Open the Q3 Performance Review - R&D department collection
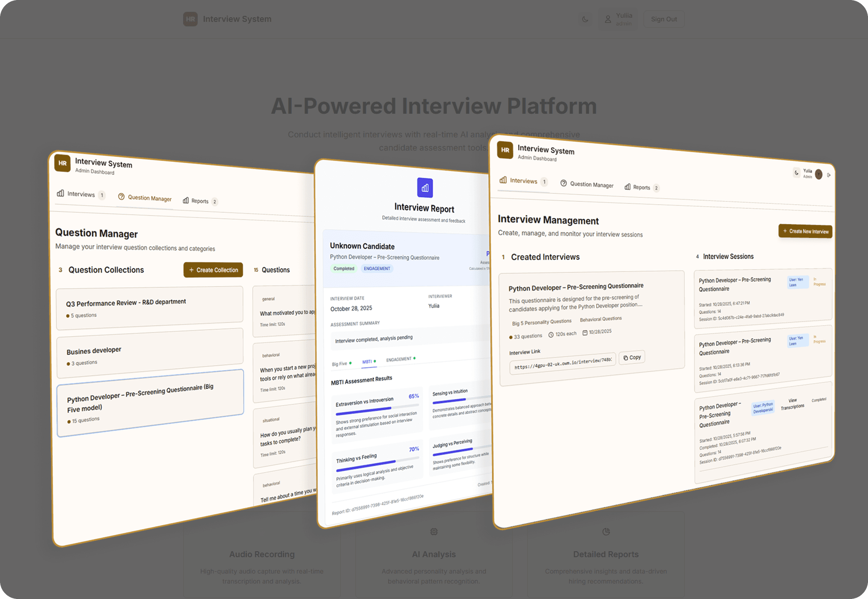This screenshot has height=599, width=868. point(150,307)
